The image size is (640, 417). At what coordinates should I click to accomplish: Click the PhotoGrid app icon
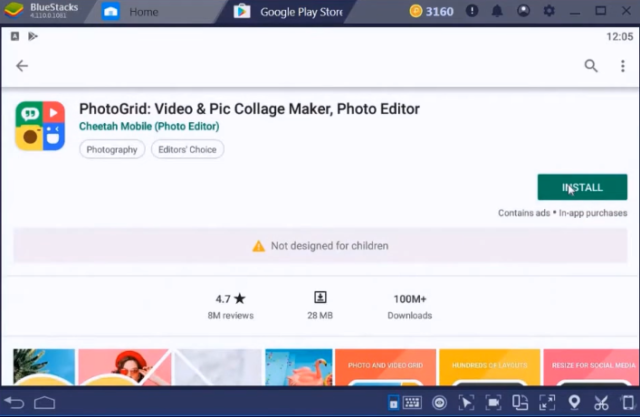(40, 126)
